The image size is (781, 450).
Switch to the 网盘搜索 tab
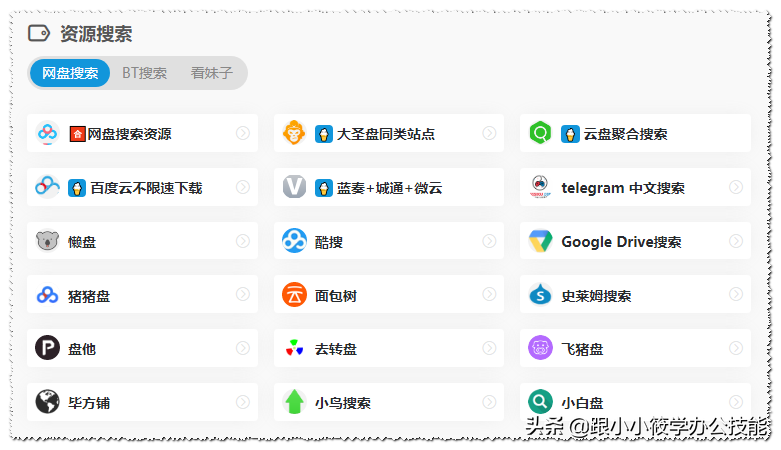pos(70,73)
